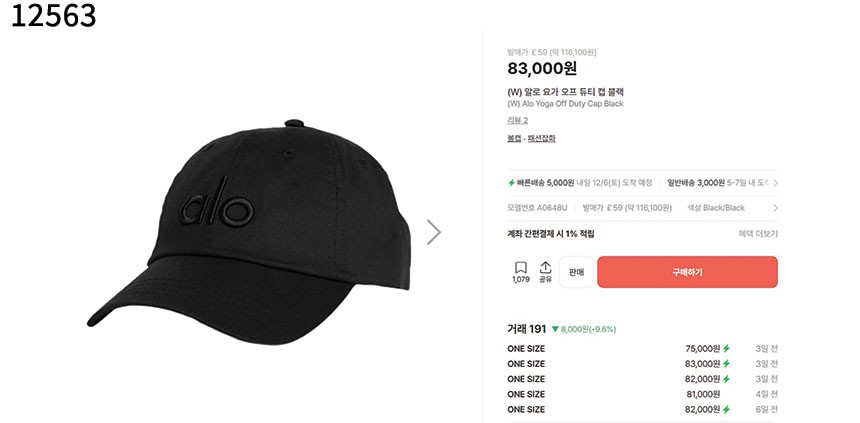Click the ONE SIZE 81,000원 trade row
Image resolution: width=860 pixels, height=423 pixels.
pyautogui.click(x=640, y=394)
